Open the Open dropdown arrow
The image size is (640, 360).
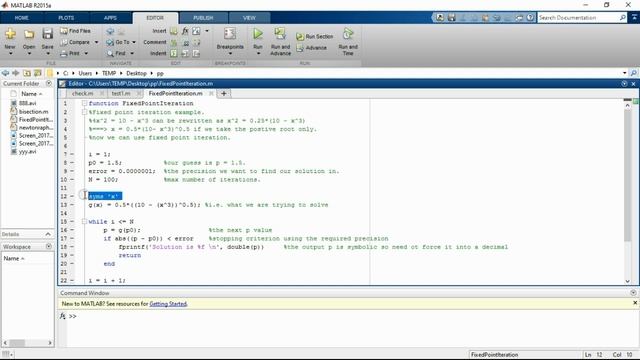click(29, 53)
